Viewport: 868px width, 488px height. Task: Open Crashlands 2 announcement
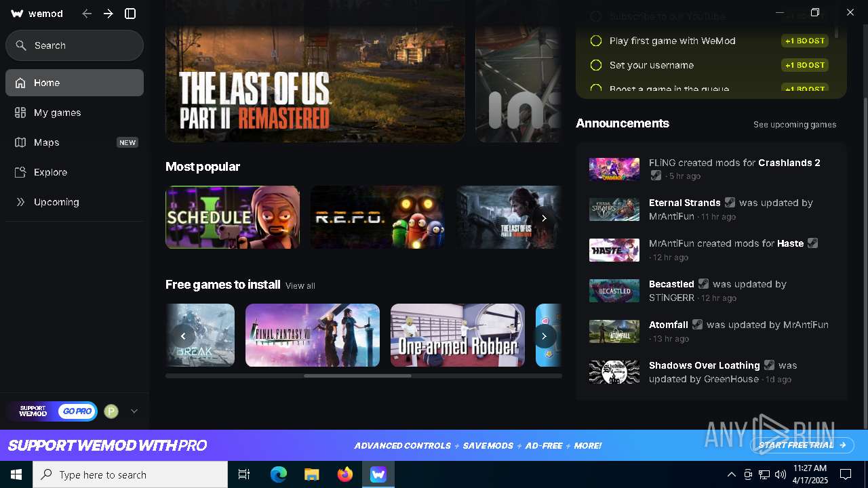point(711,169)
